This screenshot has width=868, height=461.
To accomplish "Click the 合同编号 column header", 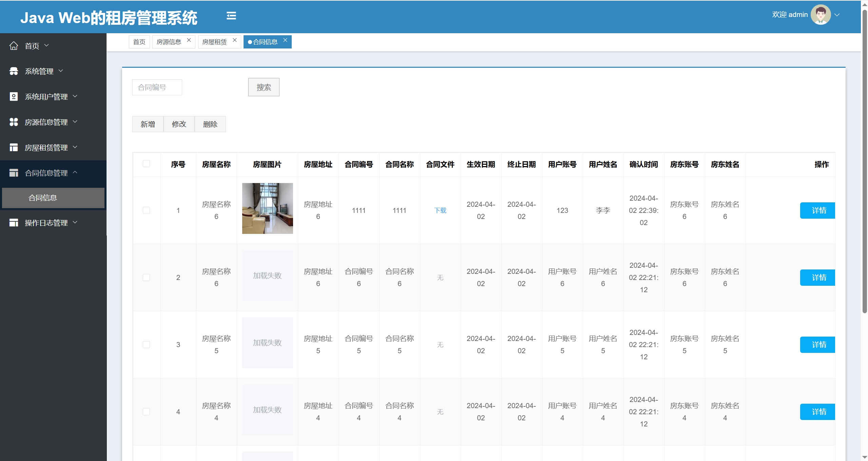I will [x=359, y=164].
